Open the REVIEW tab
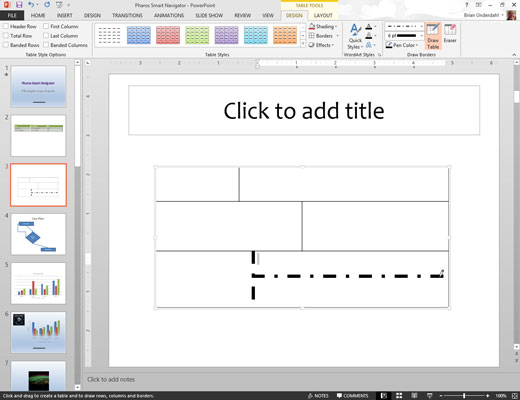The height and width of the screenshot is (400, 520). click(x=242, y=15)
